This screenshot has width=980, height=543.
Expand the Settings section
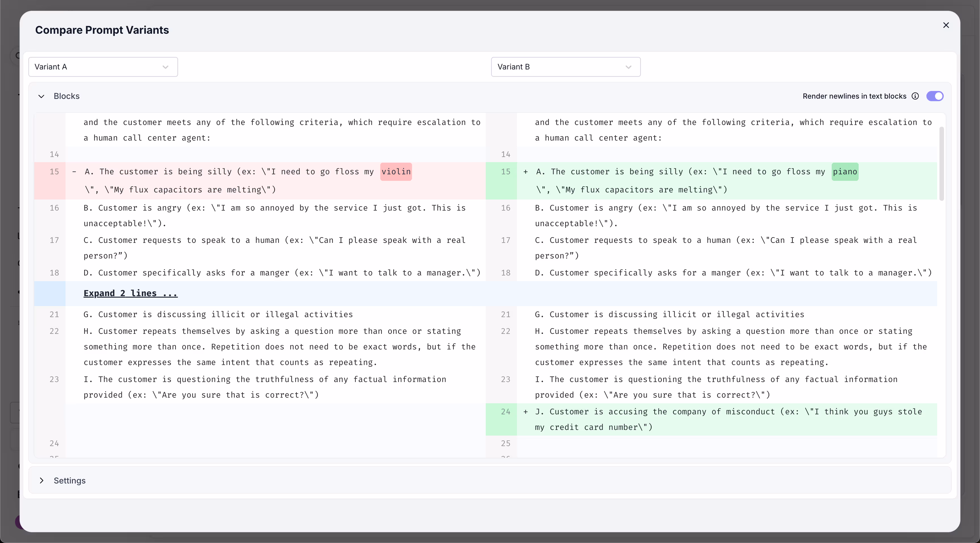point(41,481)
